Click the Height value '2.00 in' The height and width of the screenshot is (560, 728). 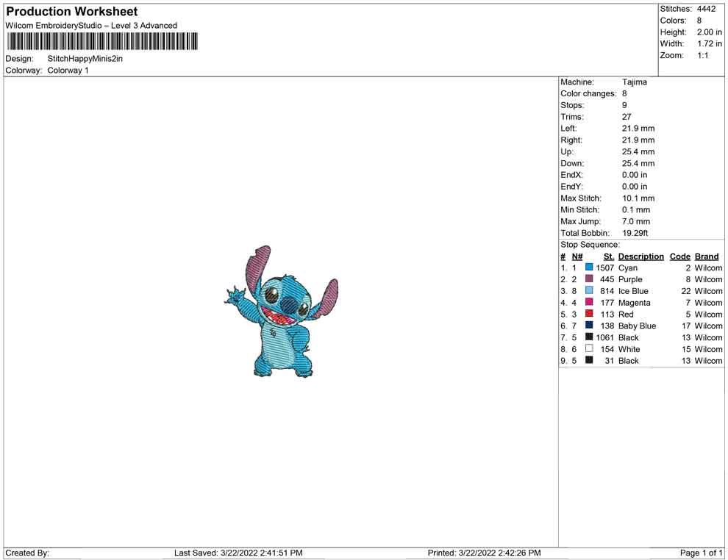click(x=710, y=32)
